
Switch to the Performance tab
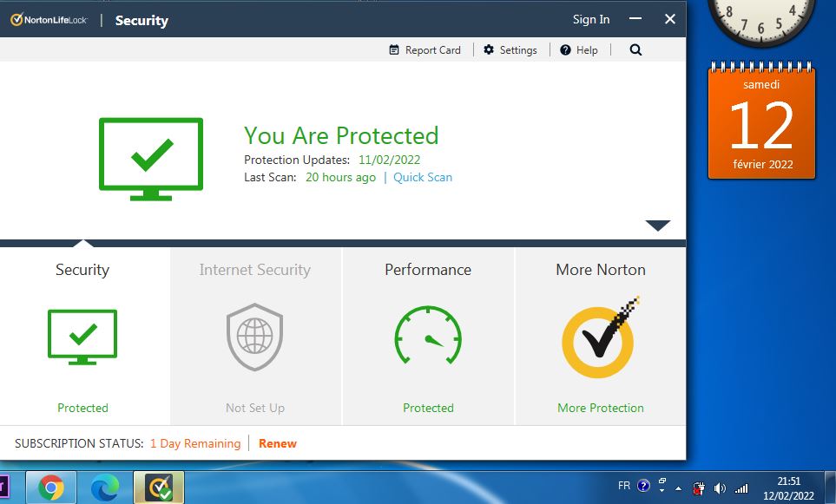coord(428,337)
